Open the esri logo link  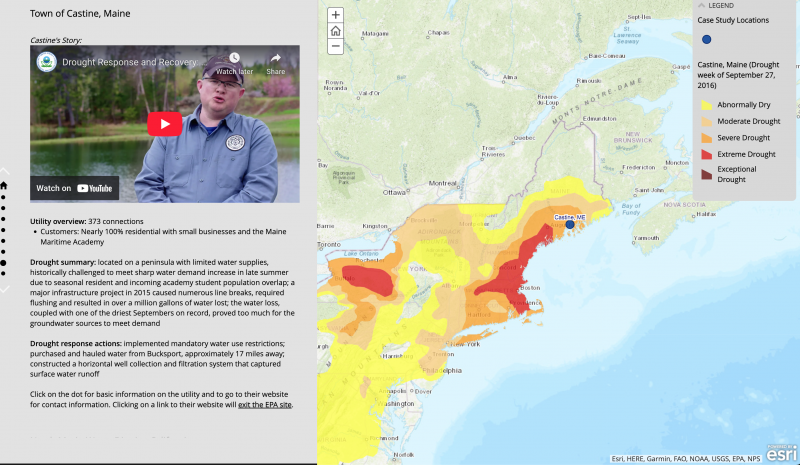(x=780, y=455)
